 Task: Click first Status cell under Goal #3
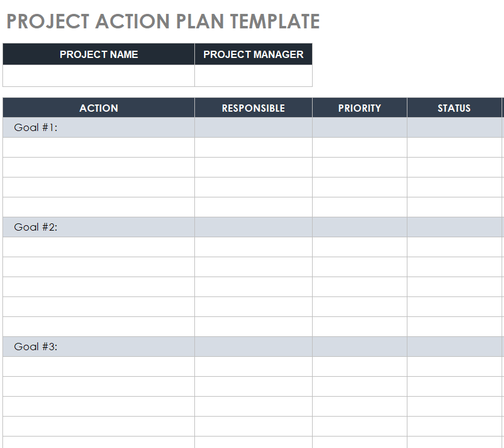pos(454,366)
